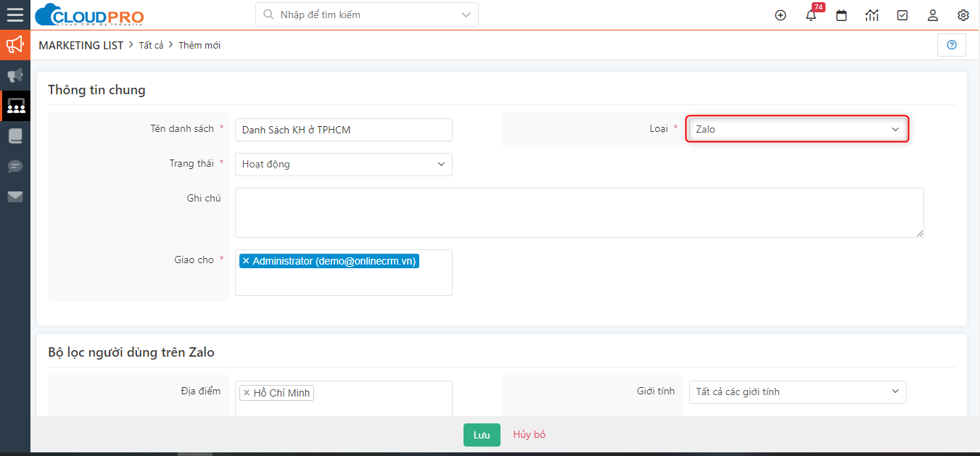The image size is (980, 456).
Task: Remove Administrator tag from Giao cho
Action: pyautogui.click(x=246, y=261)
